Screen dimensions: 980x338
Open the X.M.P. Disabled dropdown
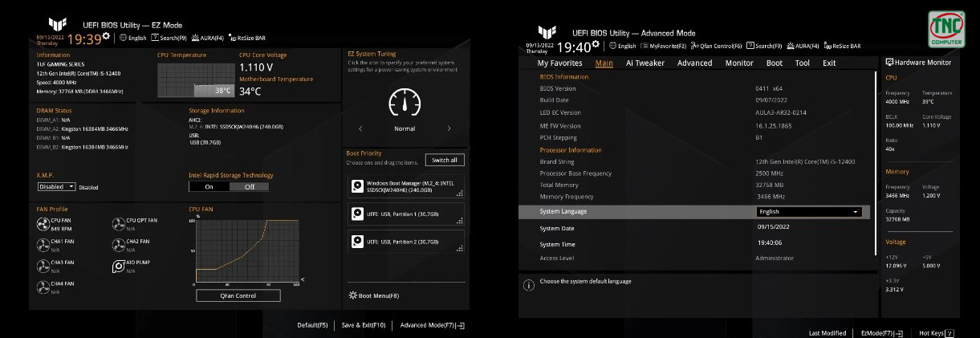coord(56,186)
